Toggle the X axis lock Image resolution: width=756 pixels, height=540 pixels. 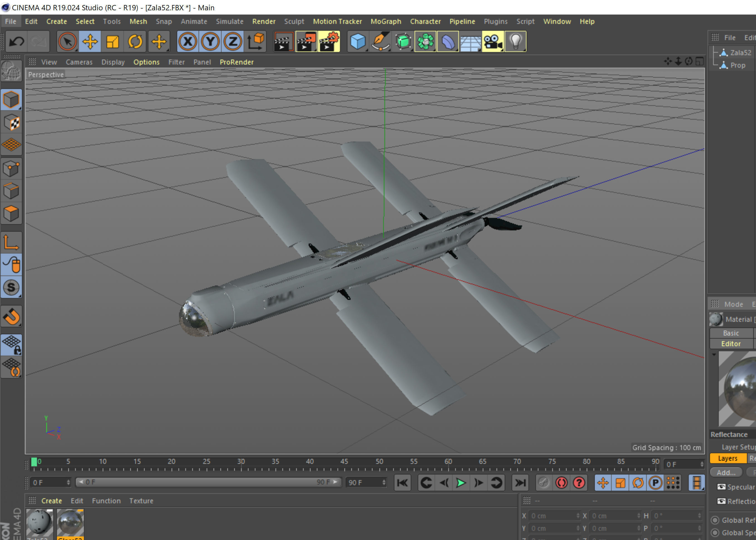click(x=188, y=41)
